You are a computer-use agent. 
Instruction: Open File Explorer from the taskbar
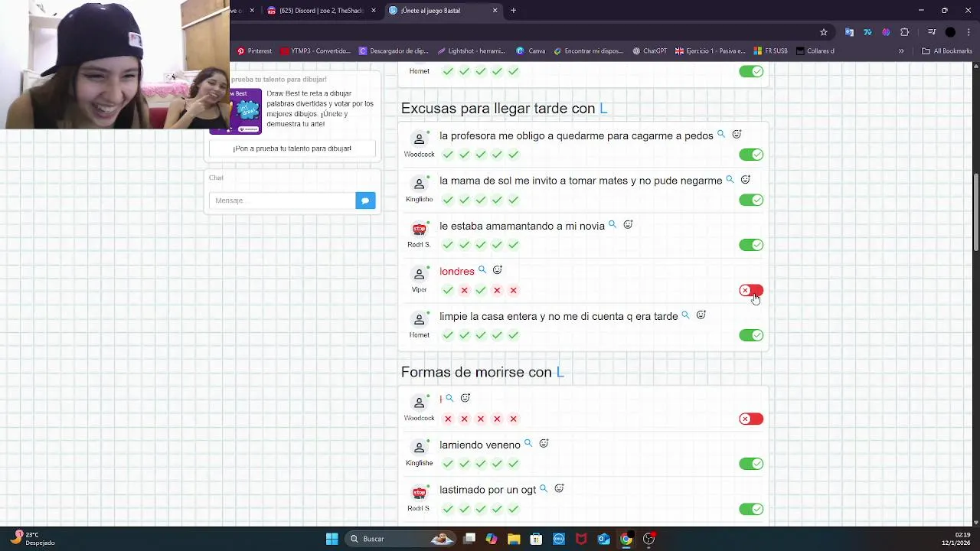(x=514, y=539)
